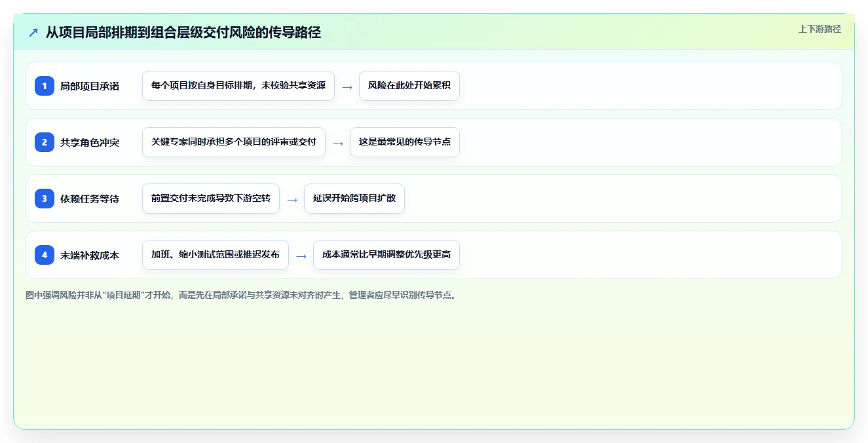Click the 末端补救成本 step label
The width and height of the screenshot is (868, 443).
[x=90, y=255]
